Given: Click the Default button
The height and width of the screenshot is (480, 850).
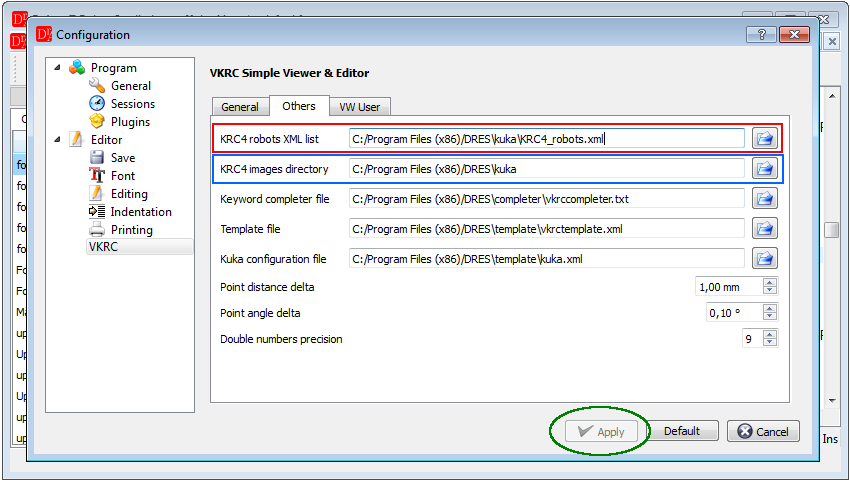Looking at the screenshot, I should click(682, 431).
